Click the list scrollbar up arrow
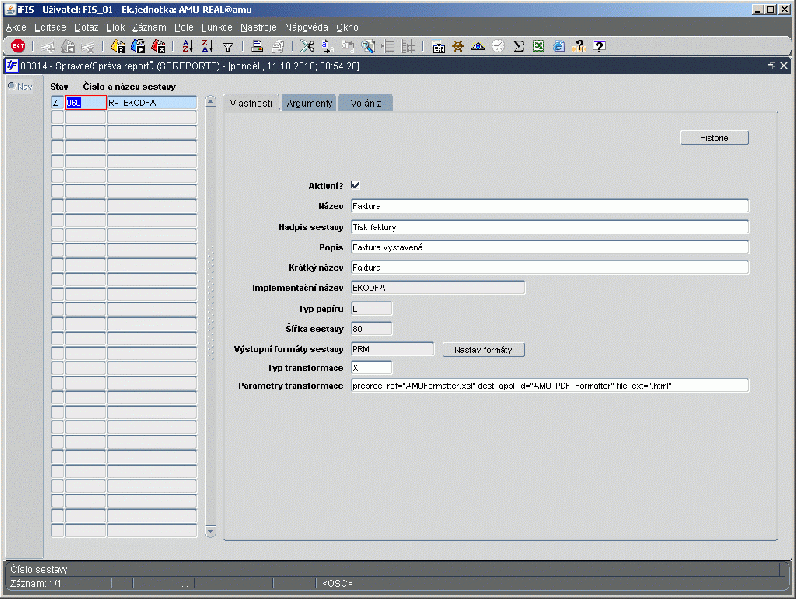796x599 pixels. click(x=210, y=101)
